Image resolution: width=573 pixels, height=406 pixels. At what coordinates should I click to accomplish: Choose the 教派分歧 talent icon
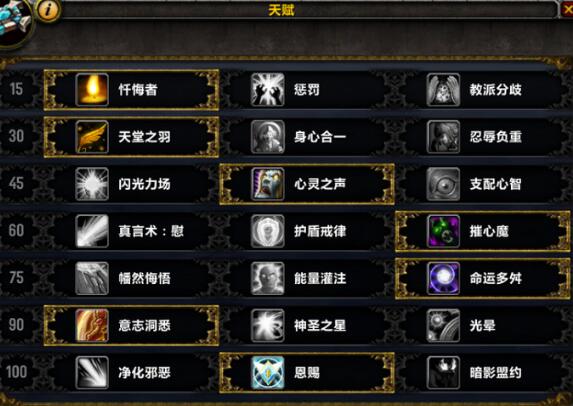[x=443, y=90]
